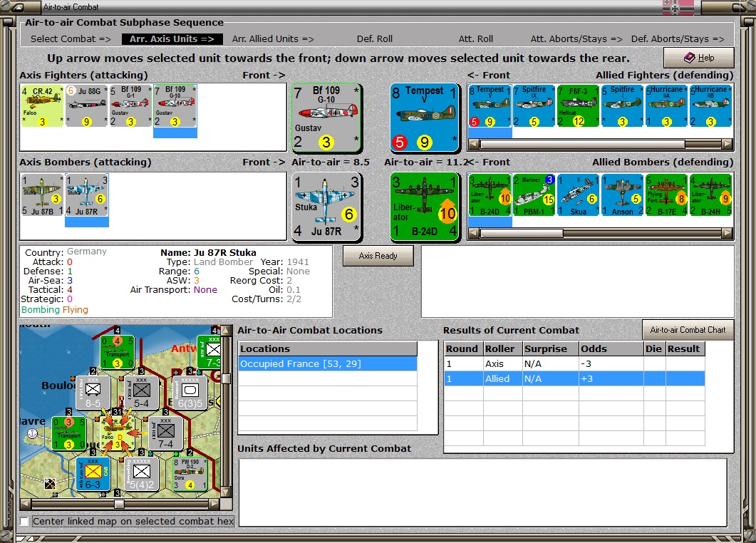Go to Arr. Axis Units subphase

[172, 39]
